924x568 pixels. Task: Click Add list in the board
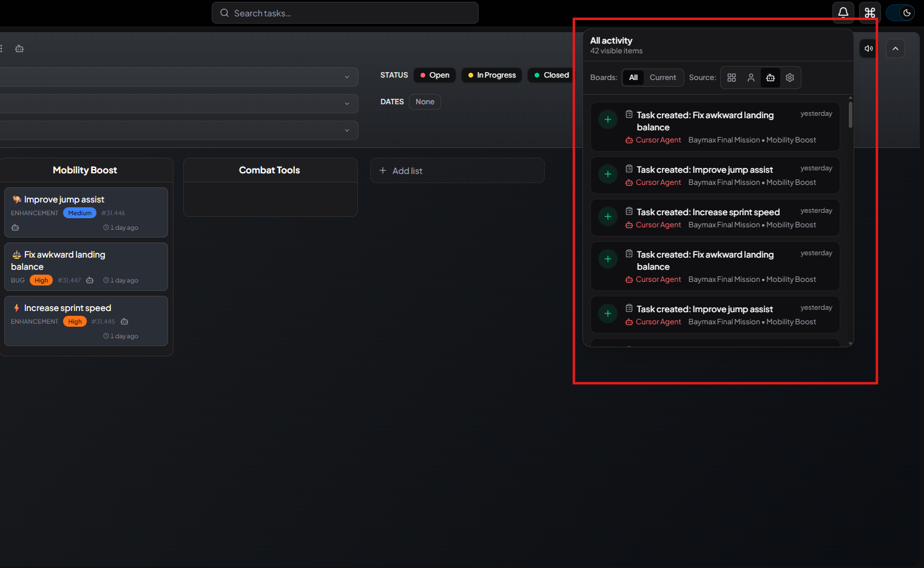[x=400, y=170]
